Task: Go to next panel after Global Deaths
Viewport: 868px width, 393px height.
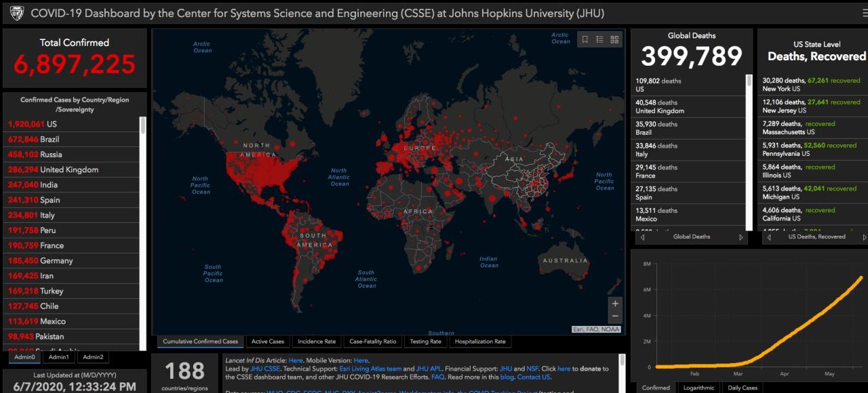Action: [741, 237]
